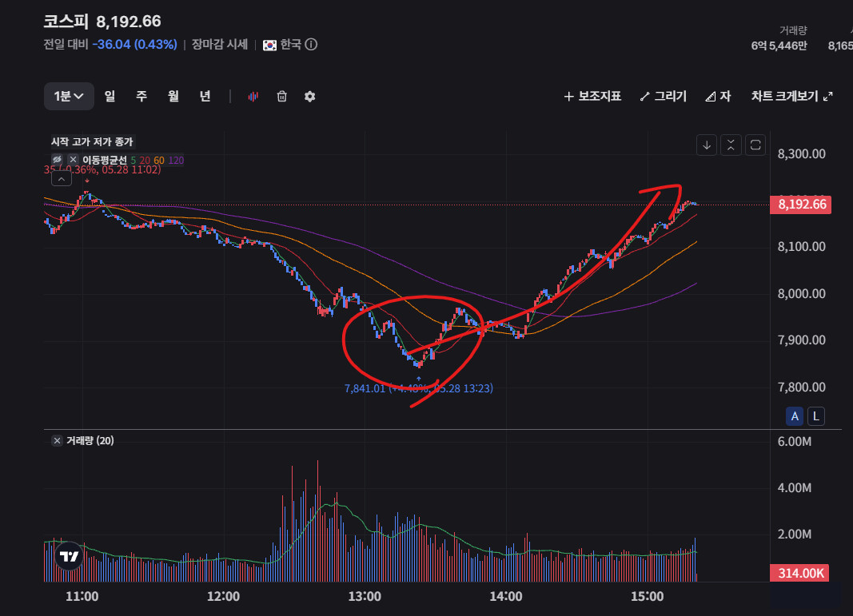
Task: Collapse the indicator legend chevron
Action: (62, 179)
